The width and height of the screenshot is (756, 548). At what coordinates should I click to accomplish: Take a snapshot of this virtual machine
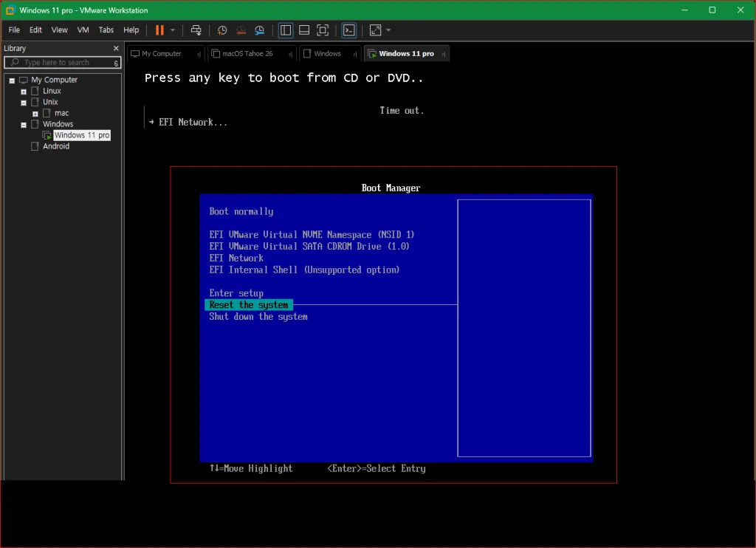pyautogui.click(x=221, y=30)
